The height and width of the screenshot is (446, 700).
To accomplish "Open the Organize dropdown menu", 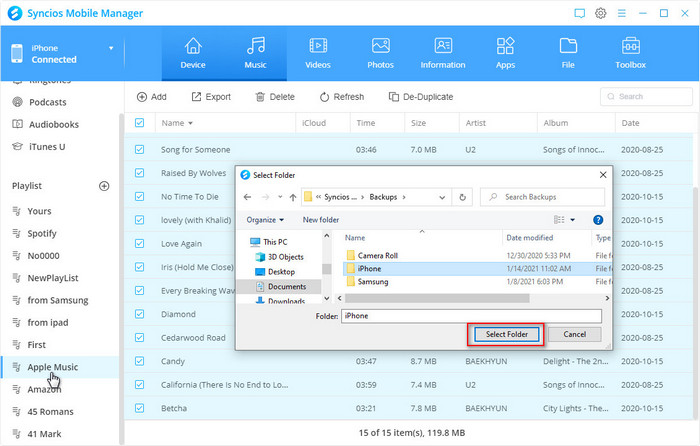I will click(265, 220).
